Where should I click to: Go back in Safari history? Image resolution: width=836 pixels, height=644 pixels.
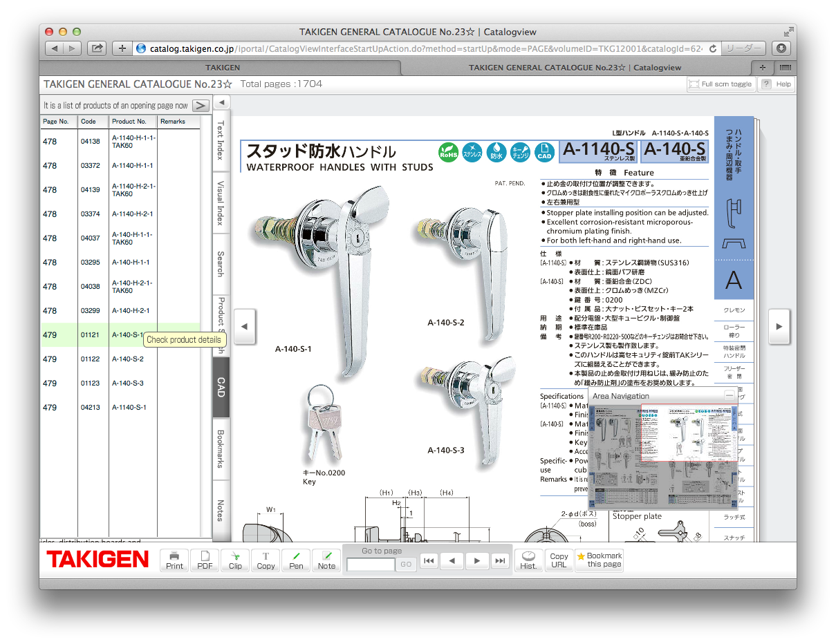tap(55, 48)
